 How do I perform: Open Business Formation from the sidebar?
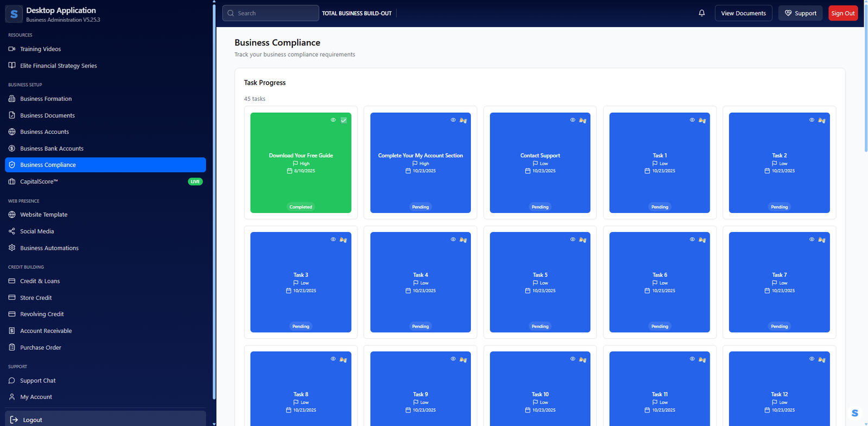click(46, 99)
